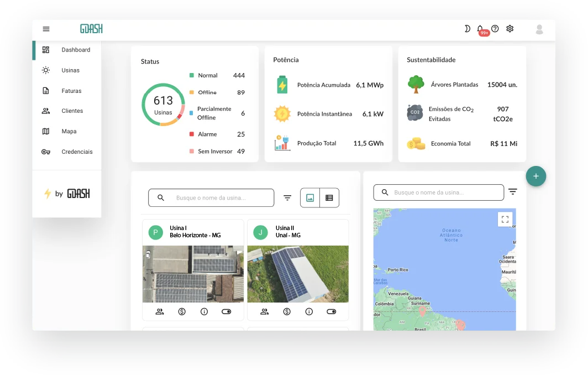Go to Usinas in the sidebar

[70, 70]
